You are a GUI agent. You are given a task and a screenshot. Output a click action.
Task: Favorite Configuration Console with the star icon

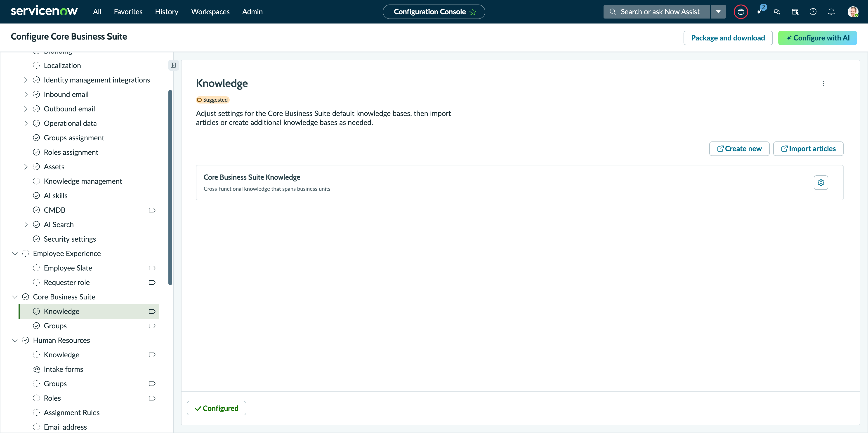pyautogui.click(x=473, y=12)
